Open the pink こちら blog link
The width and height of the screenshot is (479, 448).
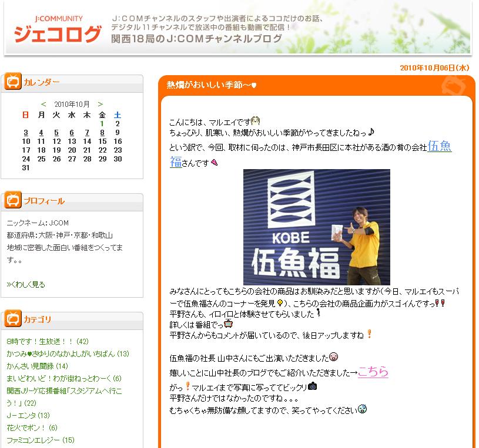pos(373,372)
